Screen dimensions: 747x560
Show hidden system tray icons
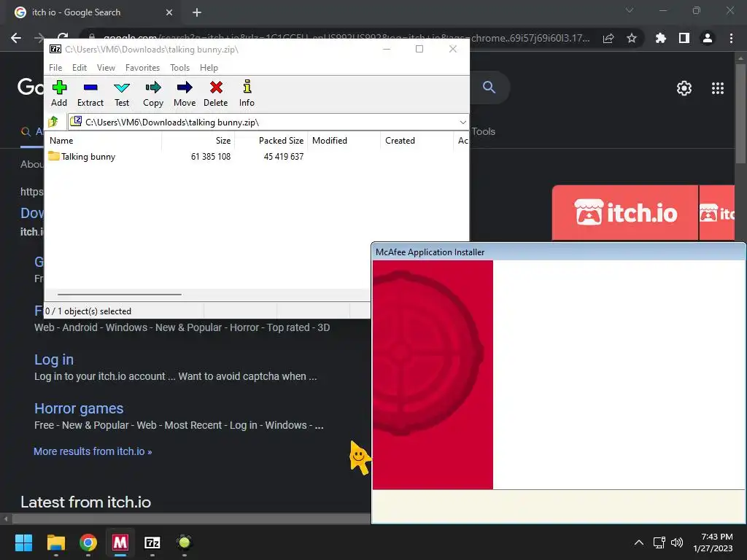pos(639,542)
